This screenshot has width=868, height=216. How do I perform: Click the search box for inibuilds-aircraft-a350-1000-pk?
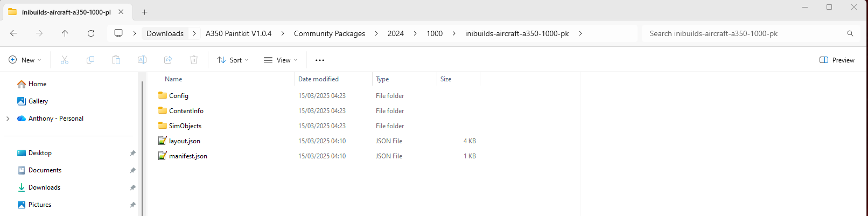coord(743,33)
